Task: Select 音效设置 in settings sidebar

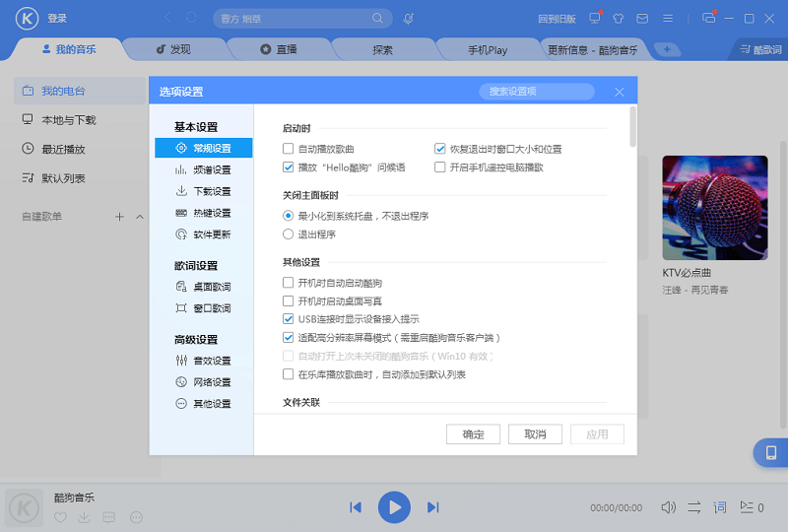Action: tap(204, 361)
